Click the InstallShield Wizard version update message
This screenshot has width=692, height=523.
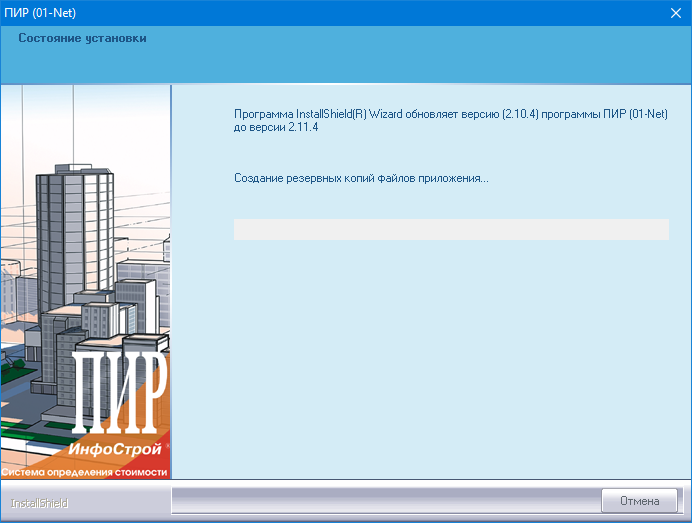coord(451,120)
